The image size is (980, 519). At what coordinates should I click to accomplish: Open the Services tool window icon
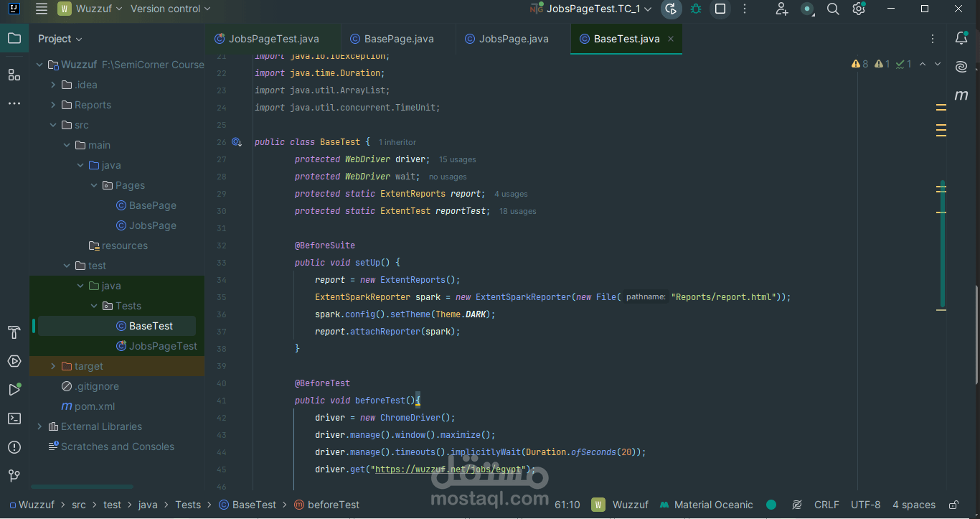tap(14, 361)
